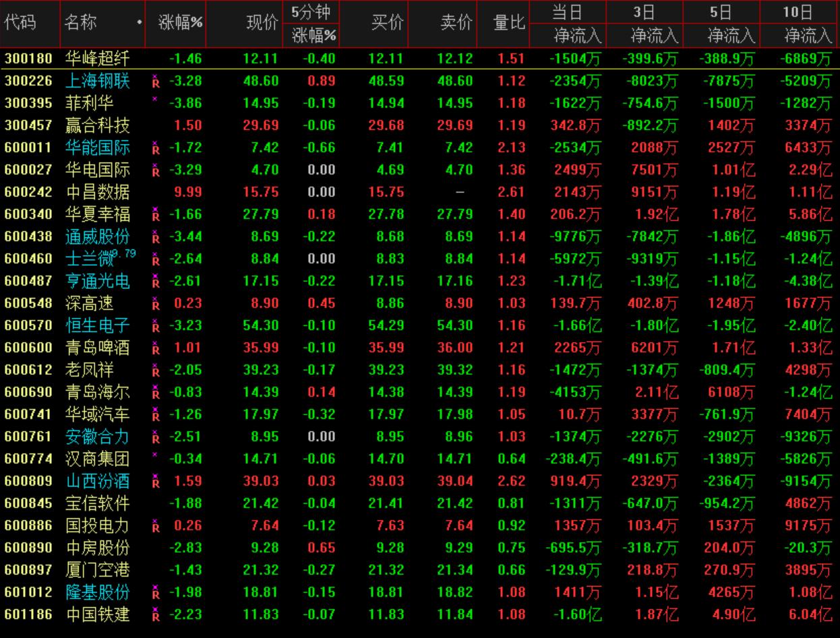Select stock 华能国际
Image resolution: width=840 pixels, height=638 pixels.
pyautogui.click(x=97, y=148)
